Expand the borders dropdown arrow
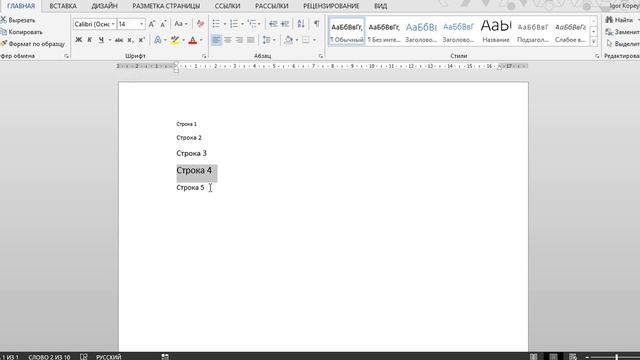Screen dimensions: 640x360 click(x=314, y=40)
